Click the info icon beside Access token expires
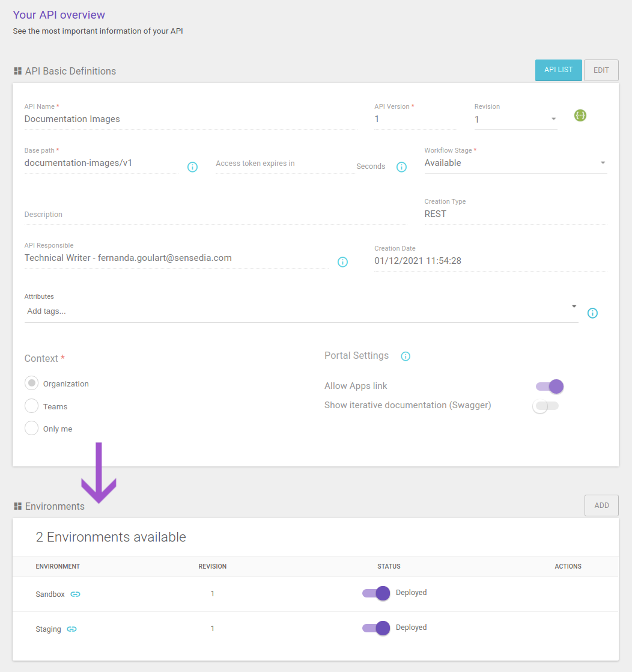The height and width of the screenshot is (672, 632). [401, 166]
